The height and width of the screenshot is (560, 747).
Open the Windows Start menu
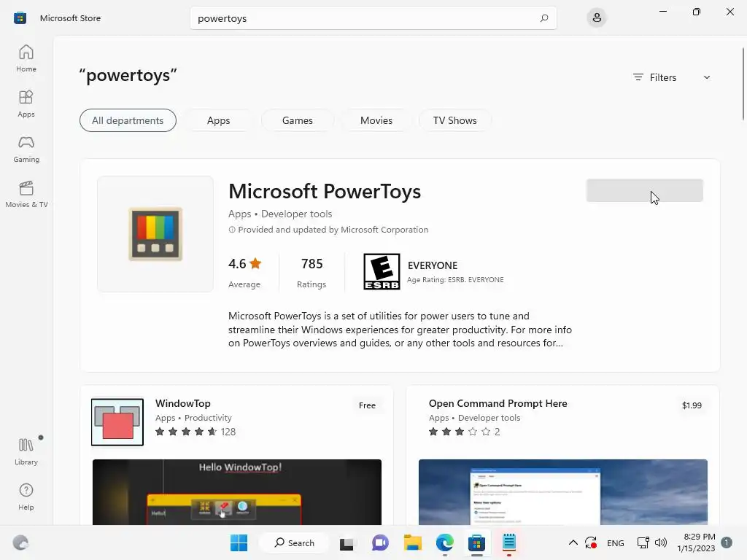click(239, 542)
